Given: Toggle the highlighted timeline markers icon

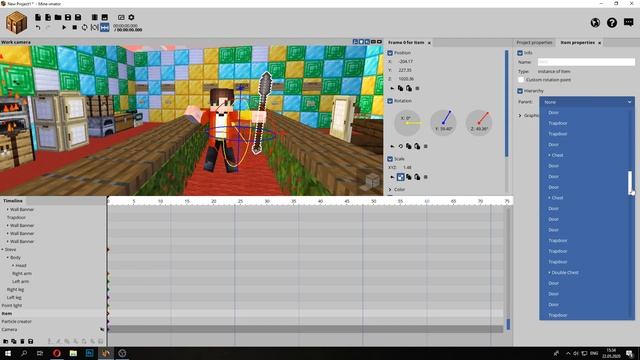Looking at the screenshot, I should click(105, 28).
